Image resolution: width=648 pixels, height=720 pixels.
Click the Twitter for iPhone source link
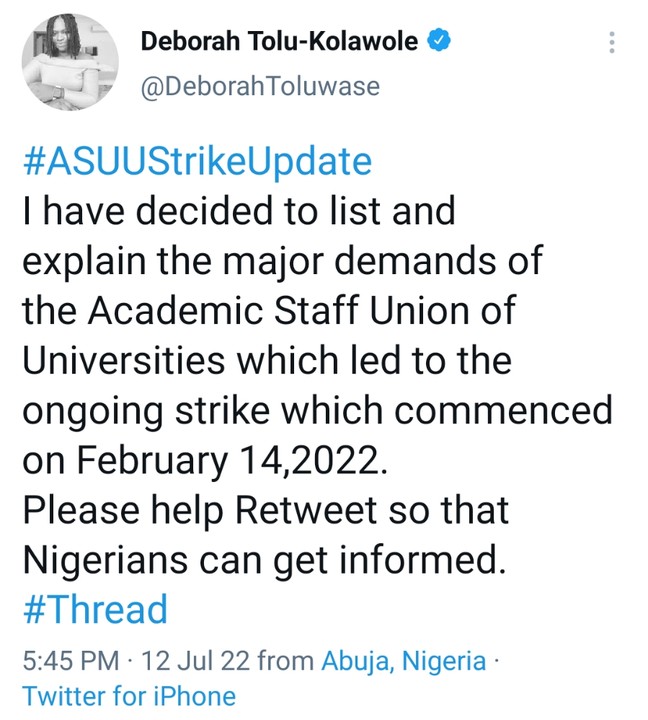click(x=129, y=696)
